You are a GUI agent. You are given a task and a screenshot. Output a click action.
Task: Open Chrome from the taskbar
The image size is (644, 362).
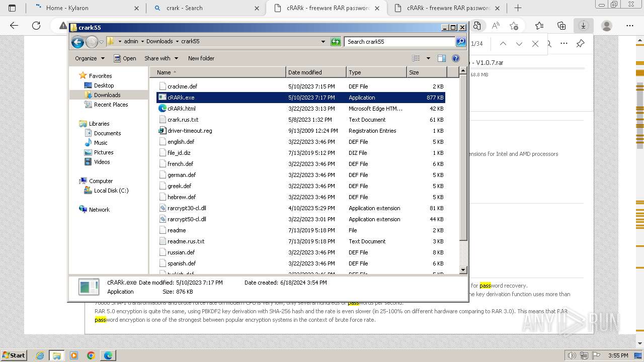[91, 355]
